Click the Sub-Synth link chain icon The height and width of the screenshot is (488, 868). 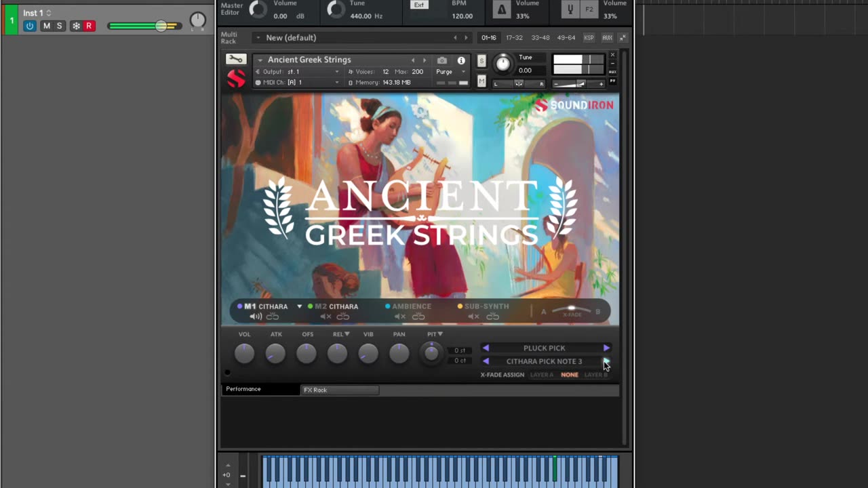[493, 317]
